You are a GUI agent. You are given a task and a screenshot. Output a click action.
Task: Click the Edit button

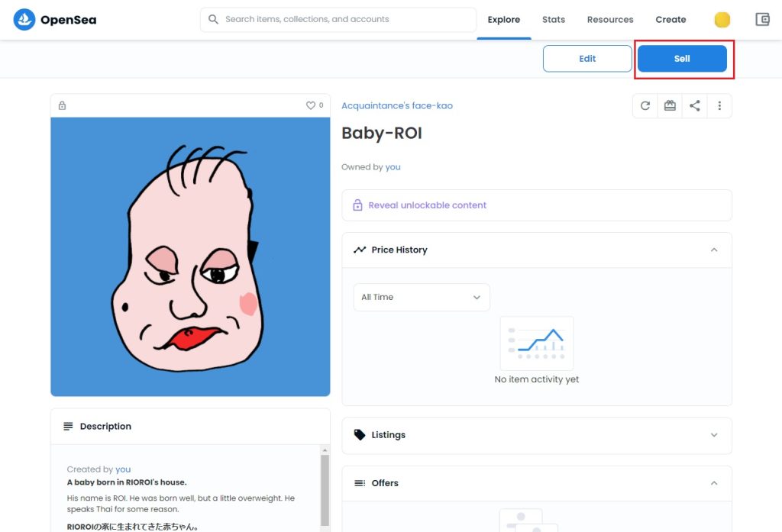(x=587, y=58)
